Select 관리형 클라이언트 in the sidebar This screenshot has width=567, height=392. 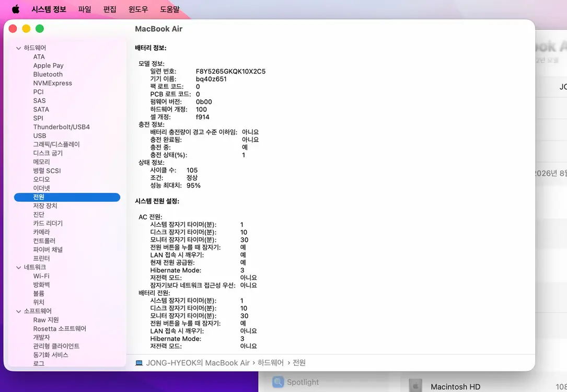coord(56,346)
